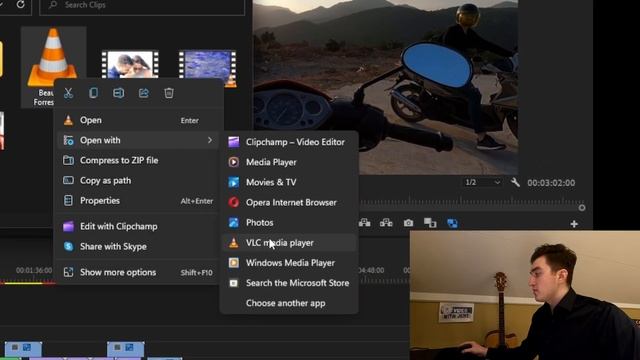Open with VLC media player
Image resolution: width=640 pixels, height=360 pixels.
(x=289, y=243)
